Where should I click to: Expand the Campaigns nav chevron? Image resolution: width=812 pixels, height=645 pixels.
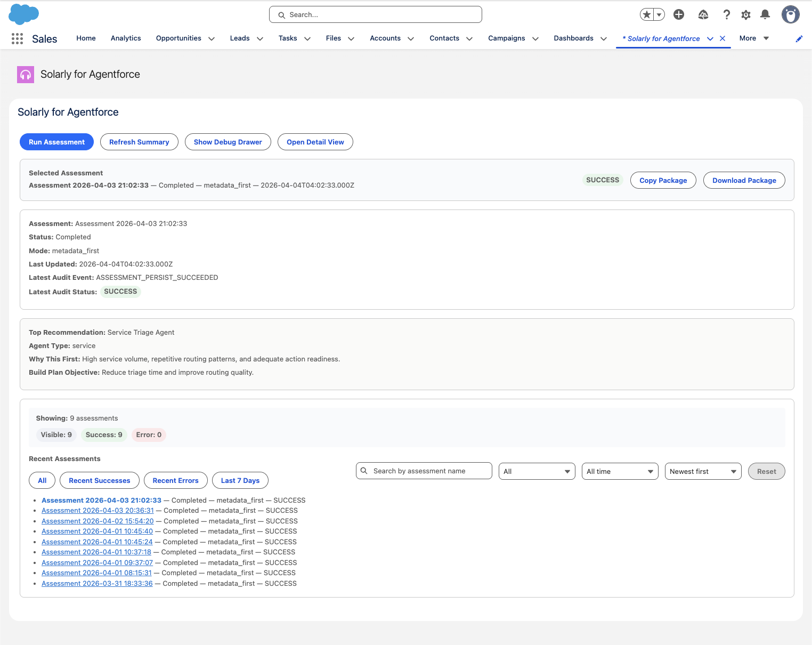535,39
